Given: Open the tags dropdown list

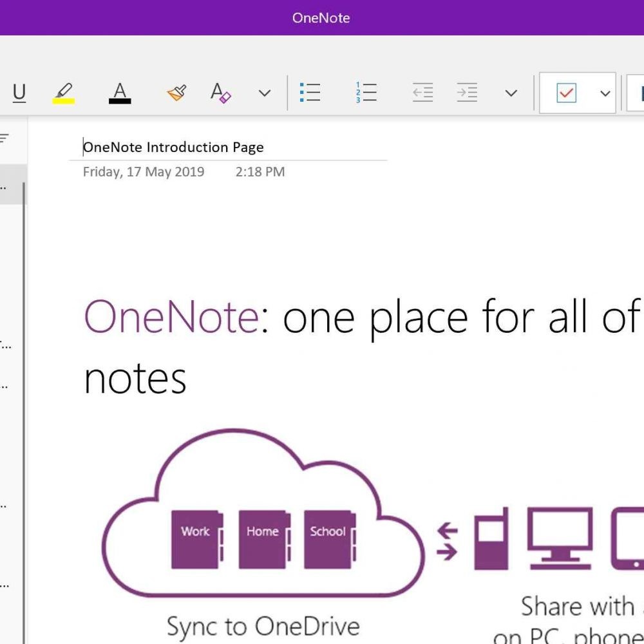Looking at the screenshot, I should [x=605, y=93].
